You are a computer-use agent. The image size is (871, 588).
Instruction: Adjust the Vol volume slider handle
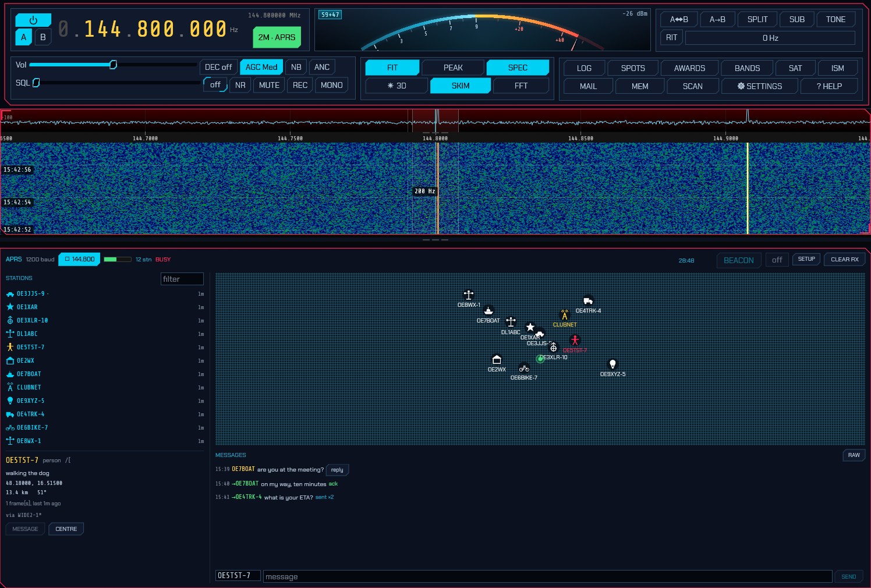[114, 65]
